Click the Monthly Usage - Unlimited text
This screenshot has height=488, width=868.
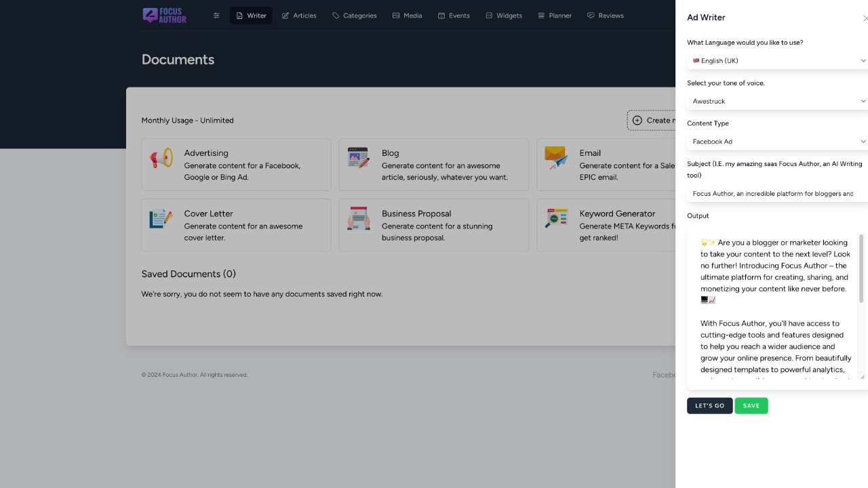pyautogui.click(x=187, y=121)
